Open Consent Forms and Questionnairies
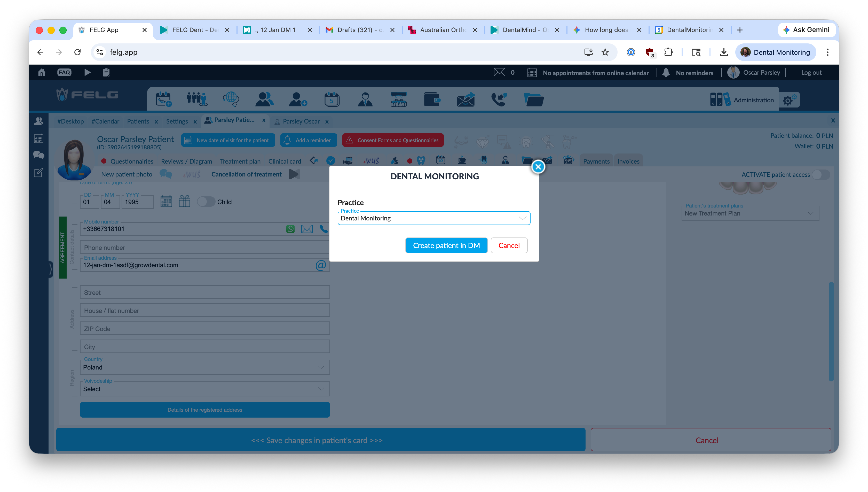Viewport: 868px width, 492px height. click(393, 140)
